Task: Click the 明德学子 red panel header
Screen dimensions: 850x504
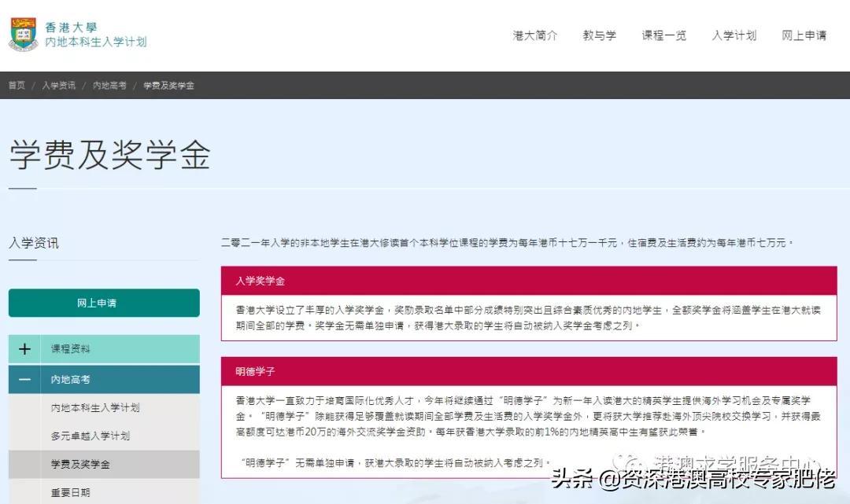Action: click(x=529, y=371)
